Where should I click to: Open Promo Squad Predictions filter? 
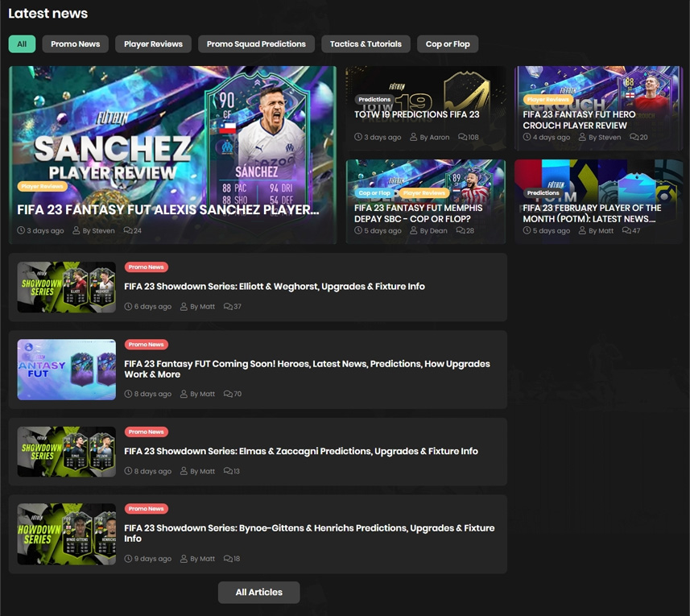point(256,44)
